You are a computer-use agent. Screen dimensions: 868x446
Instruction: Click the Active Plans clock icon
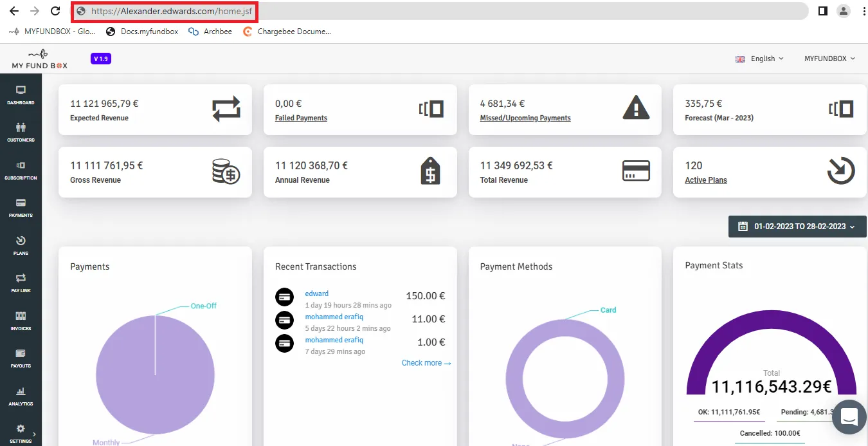point(840,171)
